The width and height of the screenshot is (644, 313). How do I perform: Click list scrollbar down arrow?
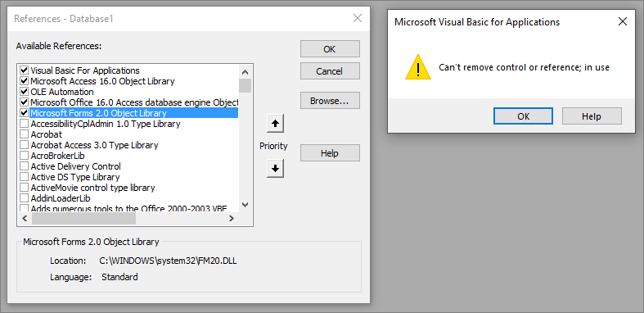[245, 204]
